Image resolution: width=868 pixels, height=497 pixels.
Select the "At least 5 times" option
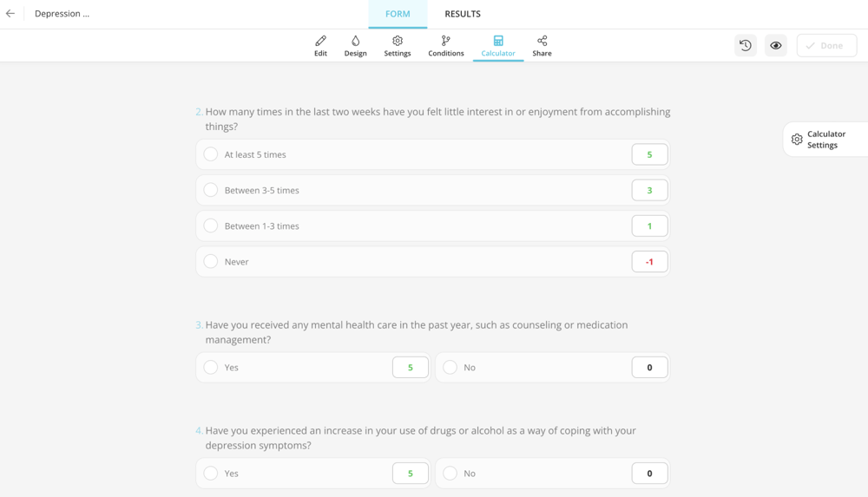coord(211,154)
